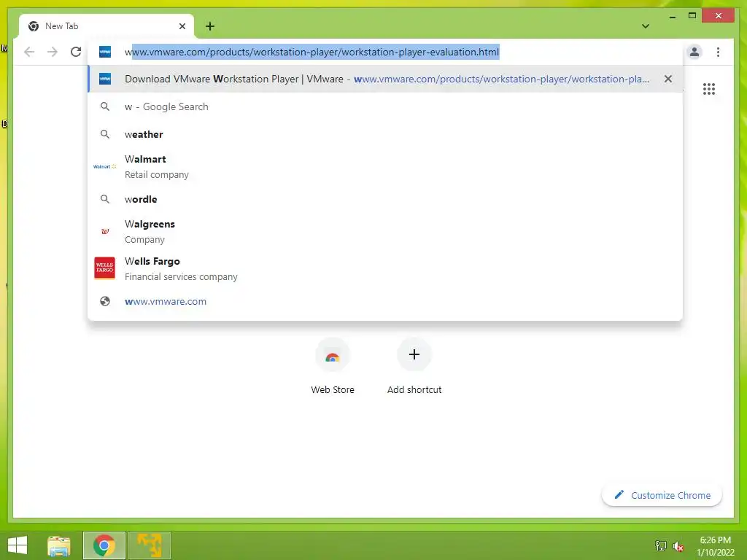Click the network tray icon
This screenshot has width=747, height=560.
pyautogui.click(x=661, y=545)
